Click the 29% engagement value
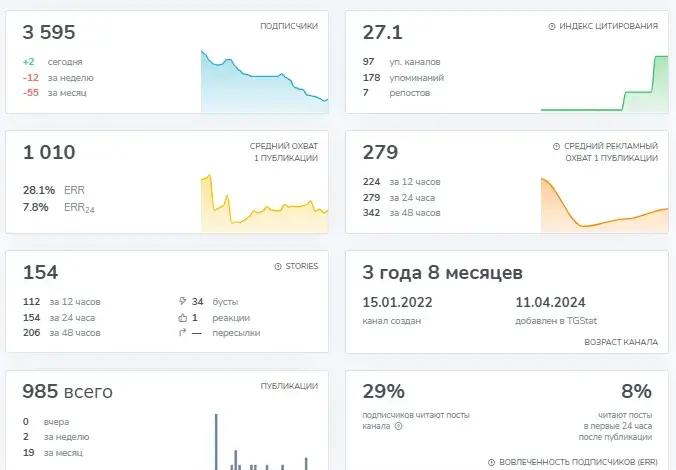The height and width of the screenshot is (470, 676). (x=384, y=392)
